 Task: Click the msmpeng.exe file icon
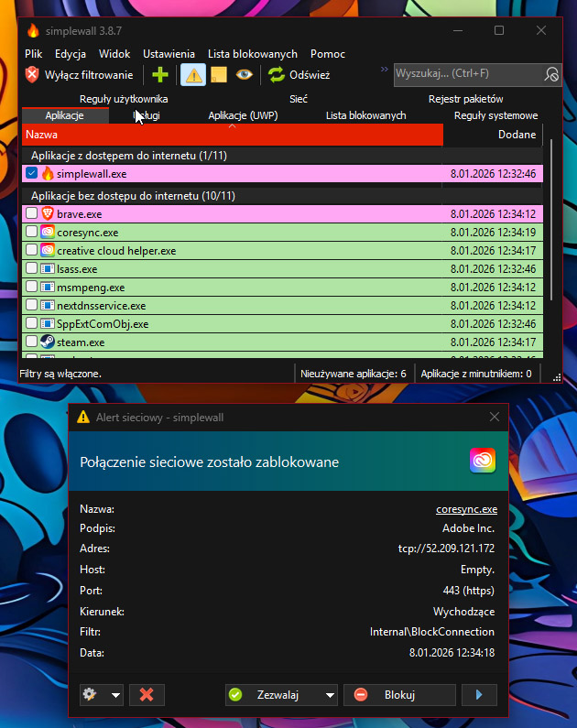(x=48, y=287)
